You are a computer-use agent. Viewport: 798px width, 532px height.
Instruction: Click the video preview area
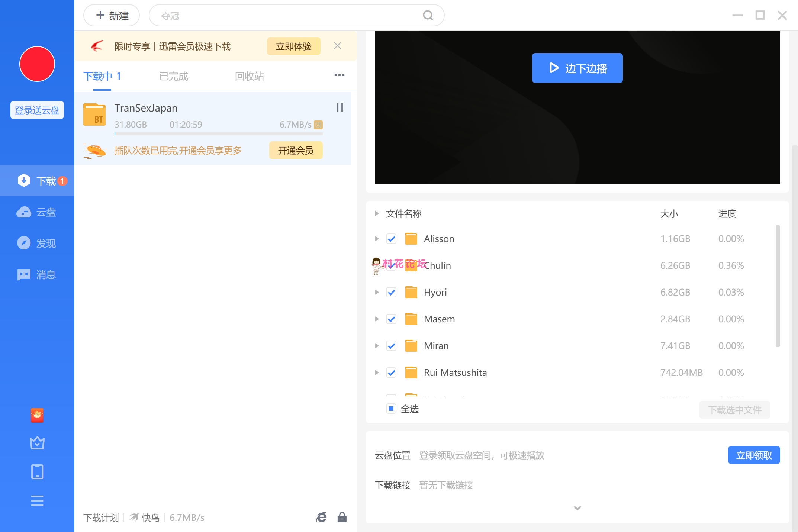tap(577, 107)
